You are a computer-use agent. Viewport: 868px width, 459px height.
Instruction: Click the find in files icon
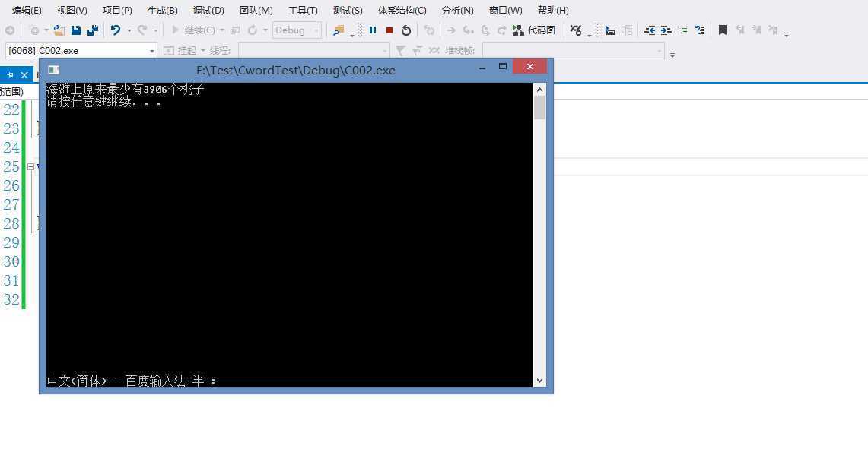(x=339, y=30)
